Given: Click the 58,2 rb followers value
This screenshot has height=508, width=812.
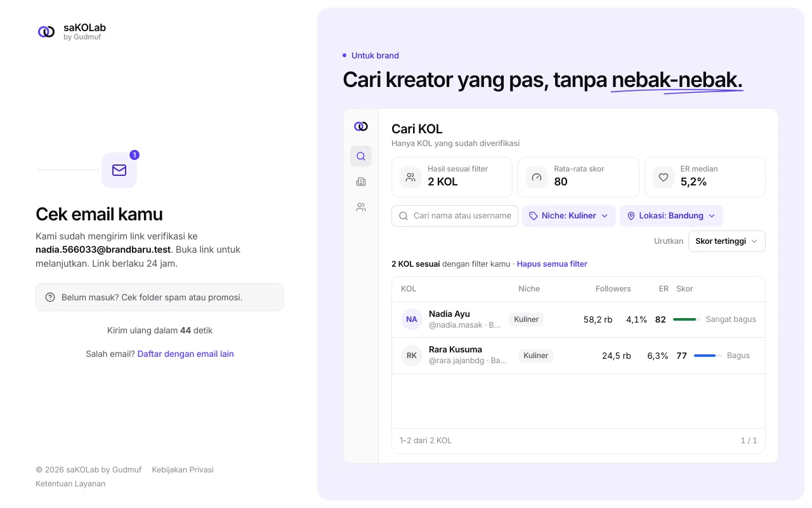Looking at the screenshot, I should click(598, 319).
